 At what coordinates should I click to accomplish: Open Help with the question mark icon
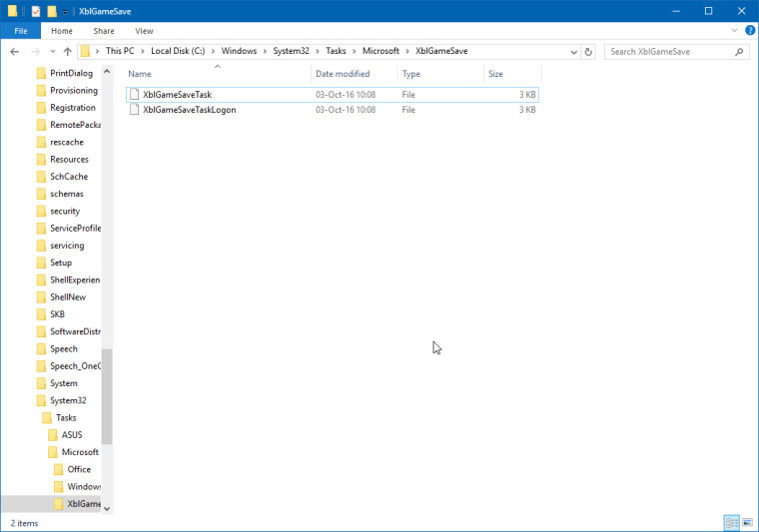(750, 31)
